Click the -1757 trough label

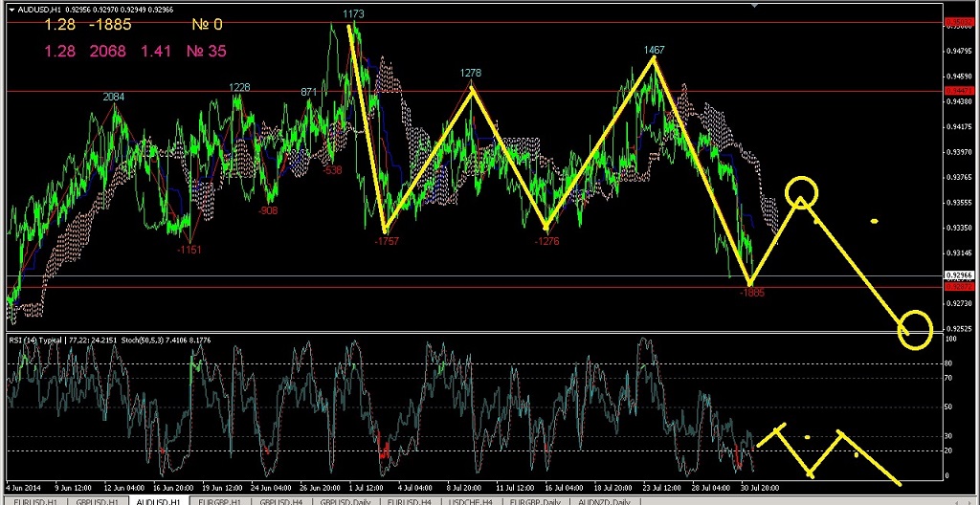pyautogui.click(x=388, y=241)
